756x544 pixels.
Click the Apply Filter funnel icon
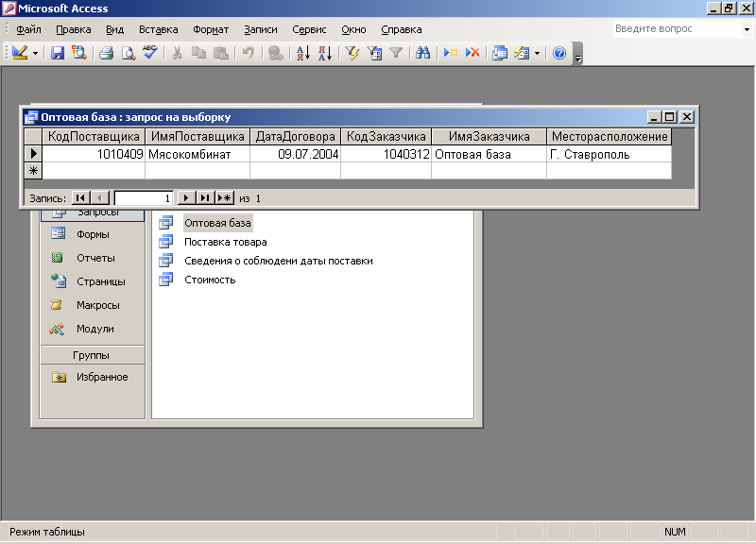[x=396, y=53]
